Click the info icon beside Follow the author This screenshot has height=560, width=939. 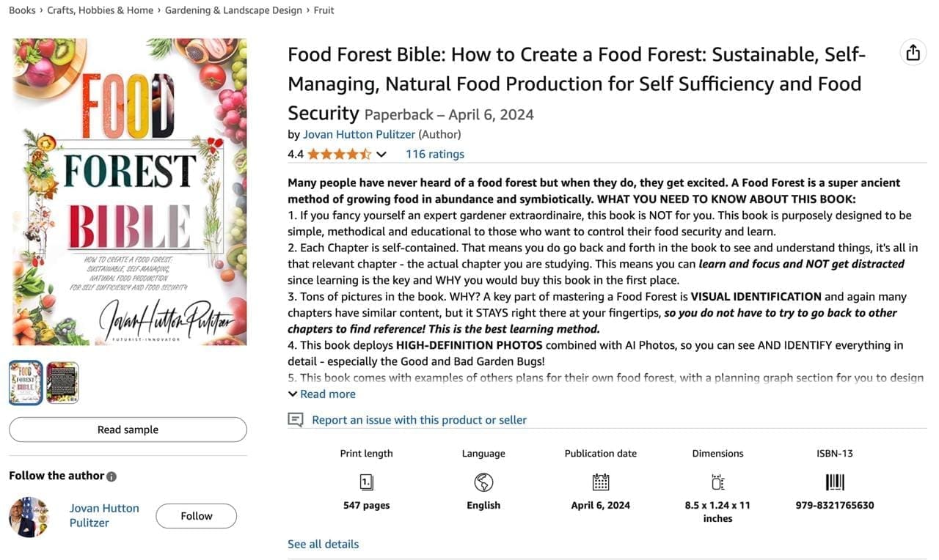pyautogui.click(x=112, y=476)
